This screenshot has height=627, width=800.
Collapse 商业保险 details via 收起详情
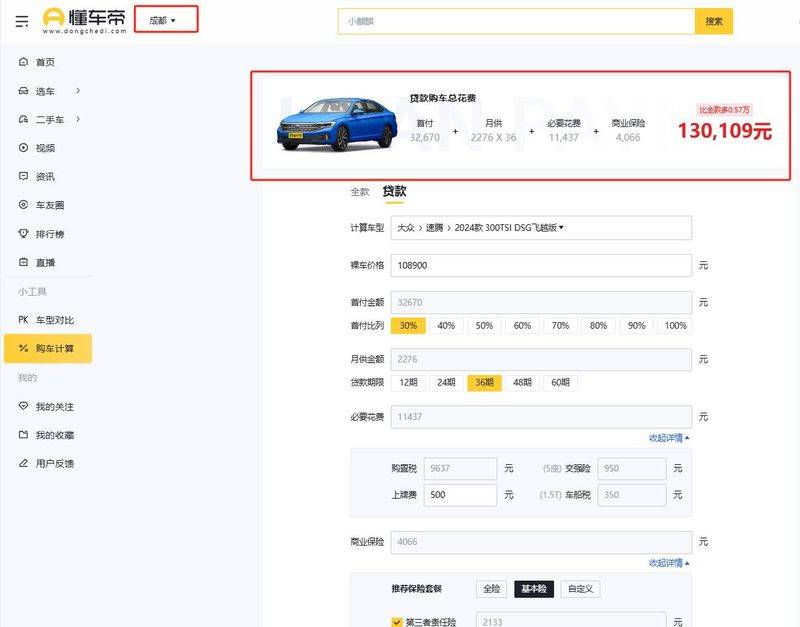[x=669, y=563]
